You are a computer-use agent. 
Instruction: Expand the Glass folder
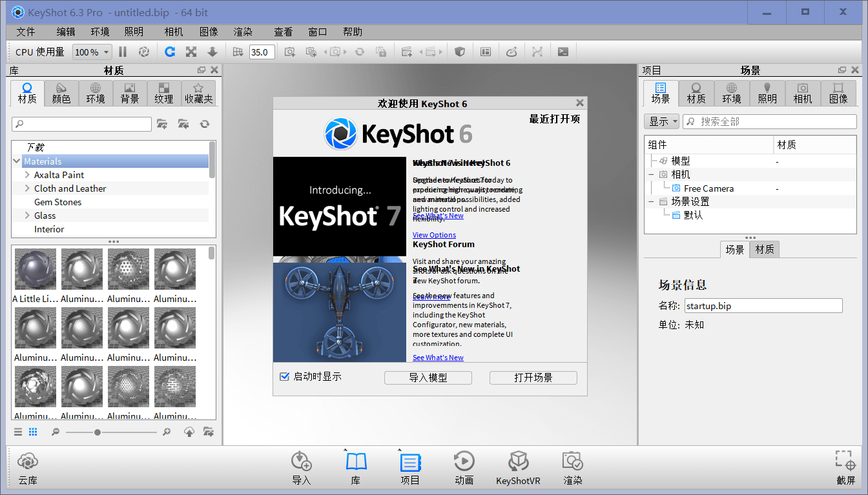coord(27,216)
